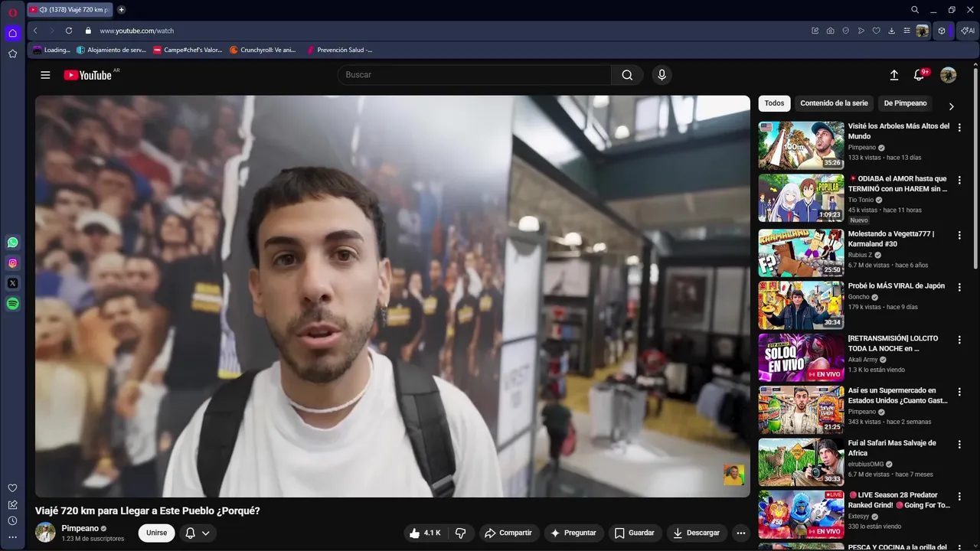
Task: Open browser extensions cube icon
Action: (942, 31)
